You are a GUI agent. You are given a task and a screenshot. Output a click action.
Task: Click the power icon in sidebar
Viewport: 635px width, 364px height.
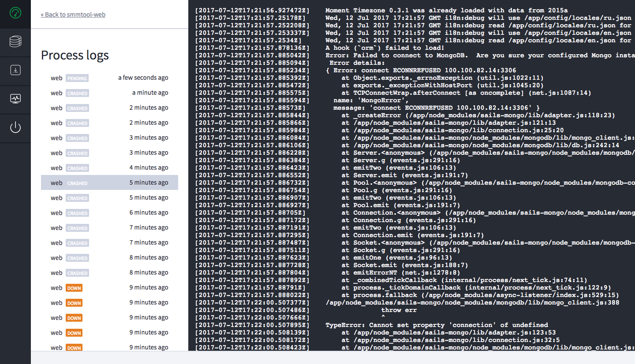point(15,128)
